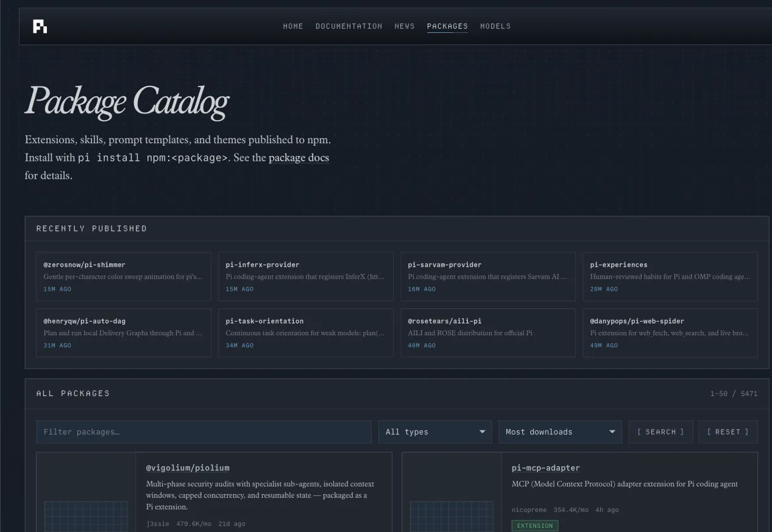Navigate to Models page

[495, 26]
